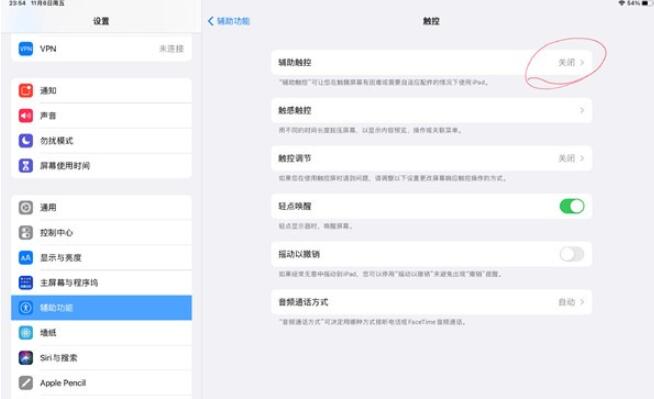The width and height of the screenshot is (654, 399).
Task: Select the 控制中心 icon
Action: point(25,232)
